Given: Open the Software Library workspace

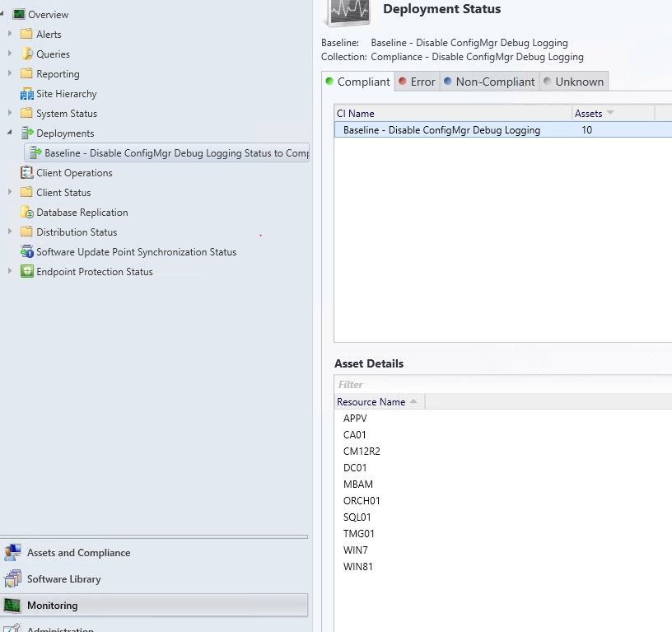Looking at the screenshot, I should pos(154,578).
